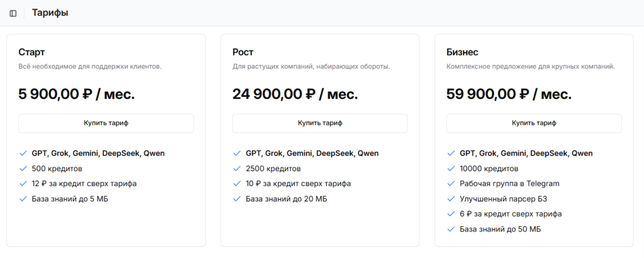Click the Рост plan heading

[243, 52]
